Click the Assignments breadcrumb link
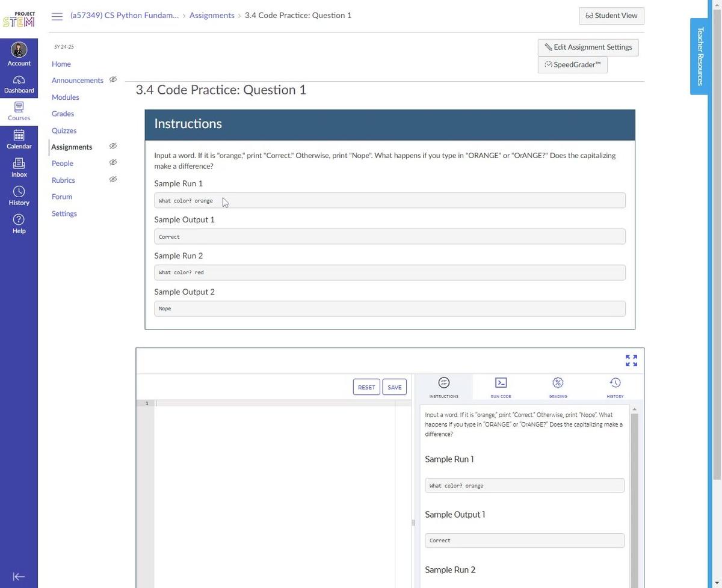 [212, 16]
